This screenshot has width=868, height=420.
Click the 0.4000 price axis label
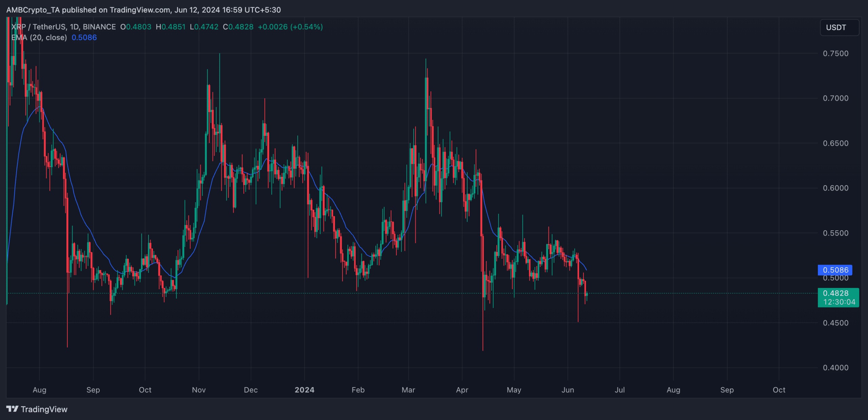[835, 367]
